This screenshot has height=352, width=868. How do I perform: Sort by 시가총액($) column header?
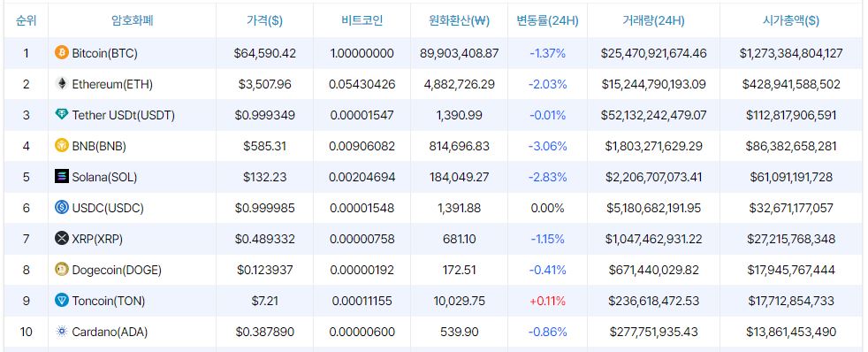791,21
